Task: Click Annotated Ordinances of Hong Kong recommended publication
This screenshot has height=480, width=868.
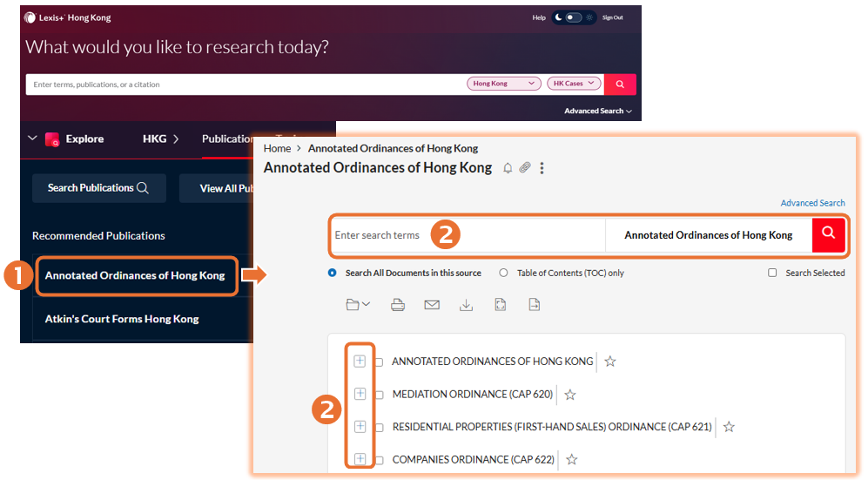Action: pos(135,275)
